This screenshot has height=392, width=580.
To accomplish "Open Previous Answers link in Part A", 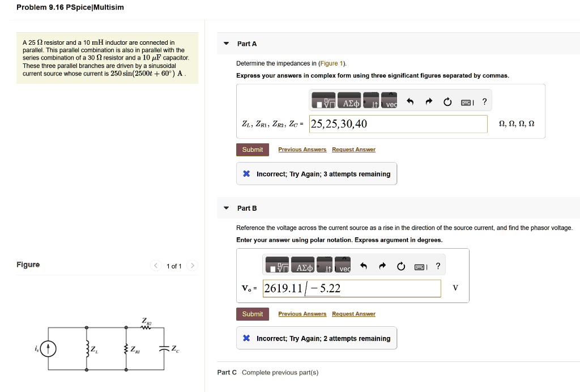I will point(302,150).
